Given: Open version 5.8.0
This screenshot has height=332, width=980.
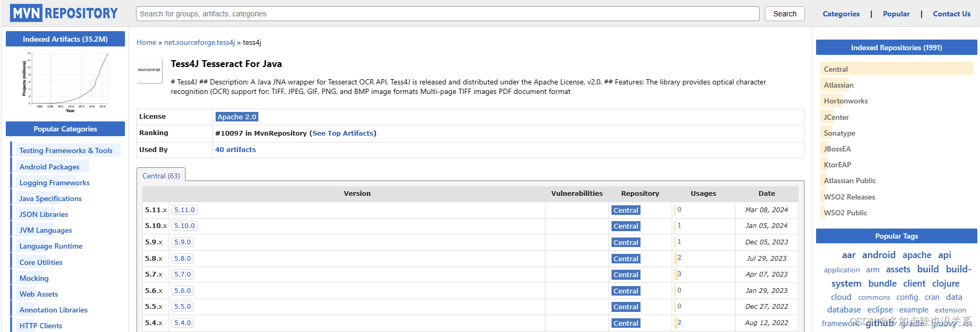Looking at the screenshot, I should (182, 258).
